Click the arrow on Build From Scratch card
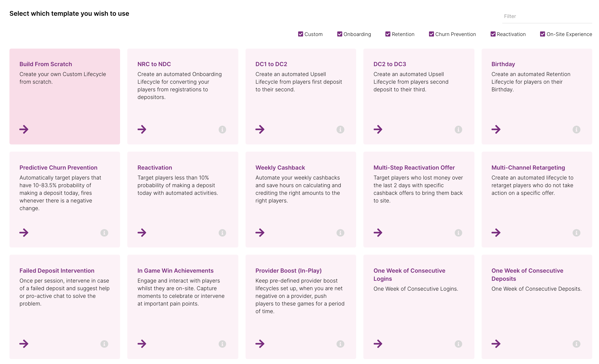Image resolution: width=599 pixels, height=364 pixels. (24, 129)
